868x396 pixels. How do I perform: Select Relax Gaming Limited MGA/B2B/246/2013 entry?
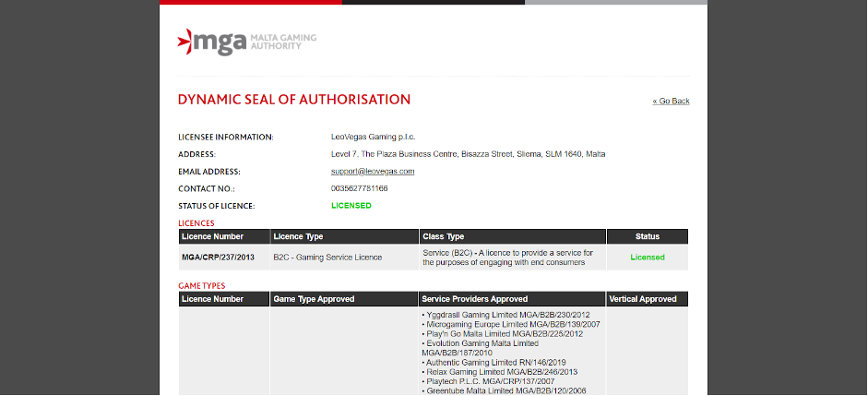(x=499, y=372)
